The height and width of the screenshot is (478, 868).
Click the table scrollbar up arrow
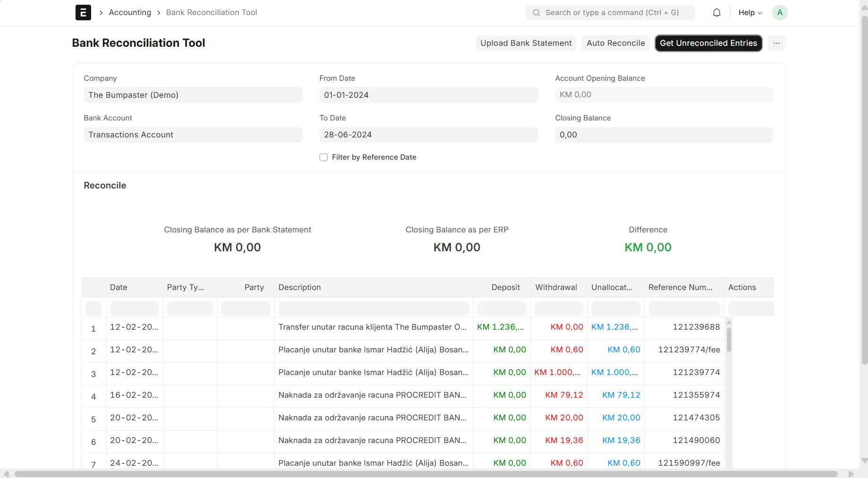pyautogui.click(x=729, y=322)
